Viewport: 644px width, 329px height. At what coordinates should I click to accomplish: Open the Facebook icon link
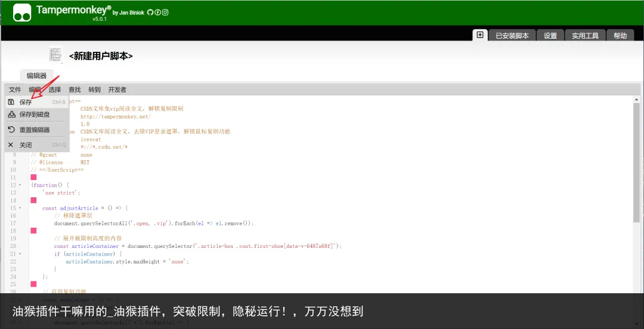[x=157, y=13]
